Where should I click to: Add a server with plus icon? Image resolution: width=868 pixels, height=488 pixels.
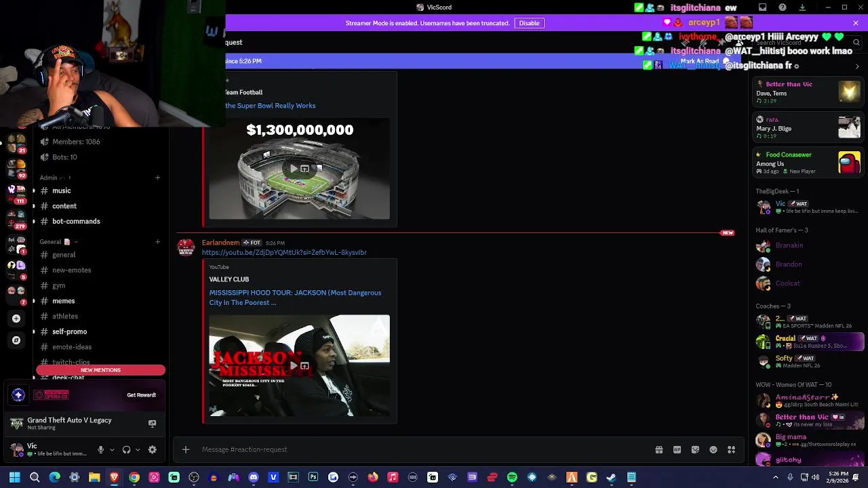coord(16,319)
